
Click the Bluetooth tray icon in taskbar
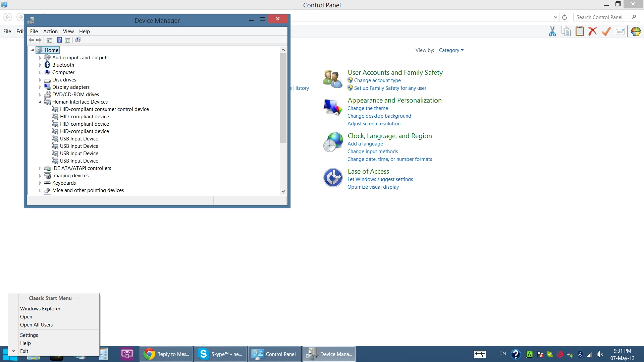click(580, 354)
